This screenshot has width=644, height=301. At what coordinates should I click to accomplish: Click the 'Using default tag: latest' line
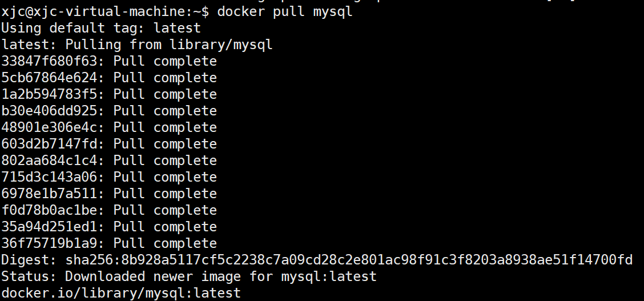point(101,28)
